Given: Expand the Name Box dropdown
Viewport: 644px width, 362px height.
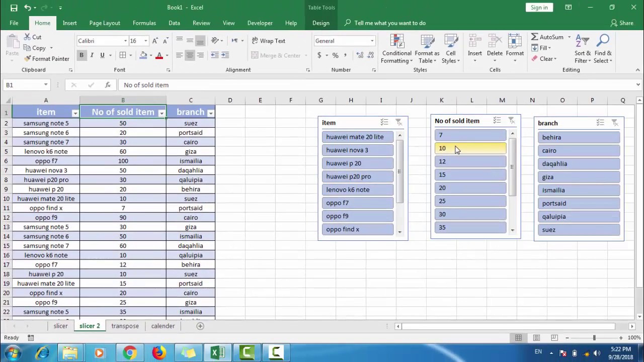Looking at the screenshot, I should pyautogui.click(x=46, y=85).
